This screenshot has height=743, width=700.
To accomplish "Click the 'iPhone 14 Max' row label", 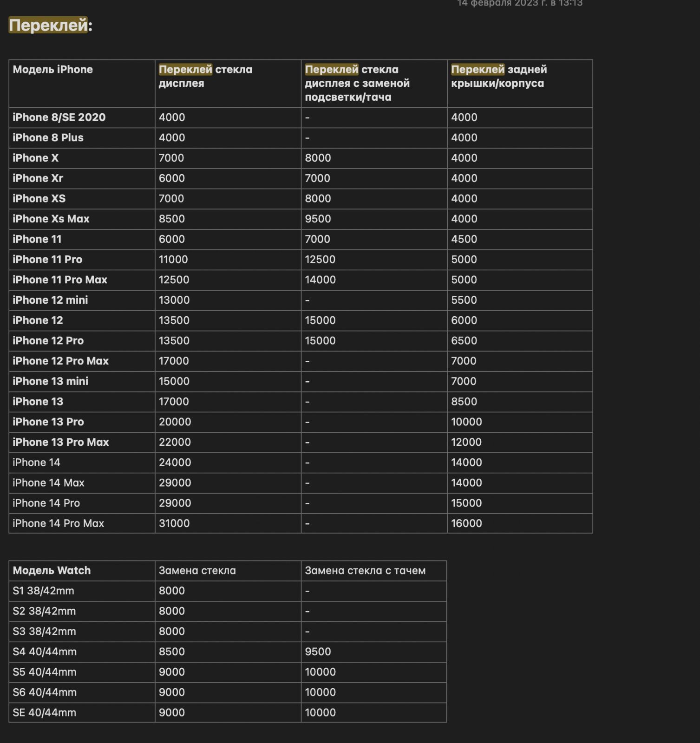I will pos(48,483).
